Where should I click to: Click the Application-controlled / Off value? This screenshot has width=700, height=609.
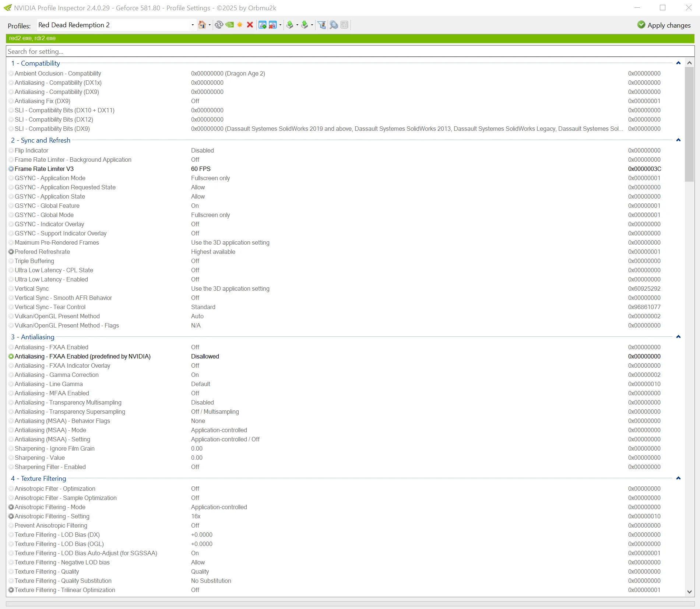[225, 439]
